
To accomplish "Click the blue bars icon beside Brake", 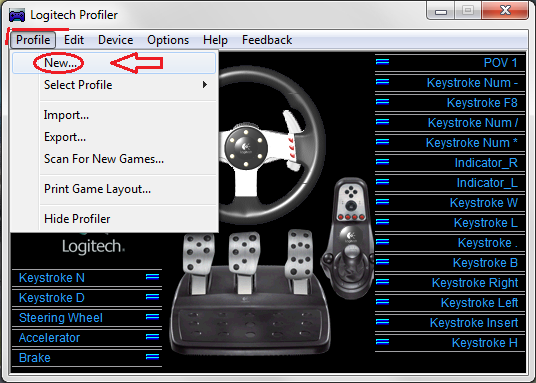I will tap(152, 357).
